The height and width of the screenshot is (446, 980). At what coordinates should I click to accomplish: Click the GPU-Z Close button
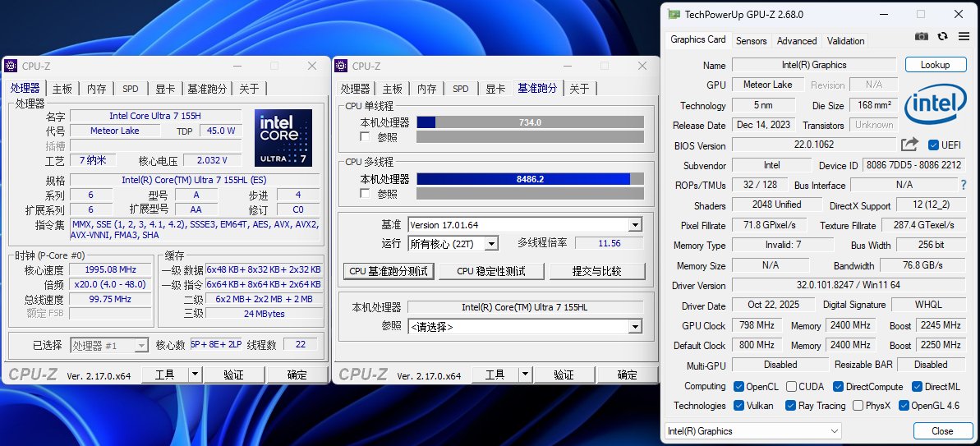pos(942,431)
